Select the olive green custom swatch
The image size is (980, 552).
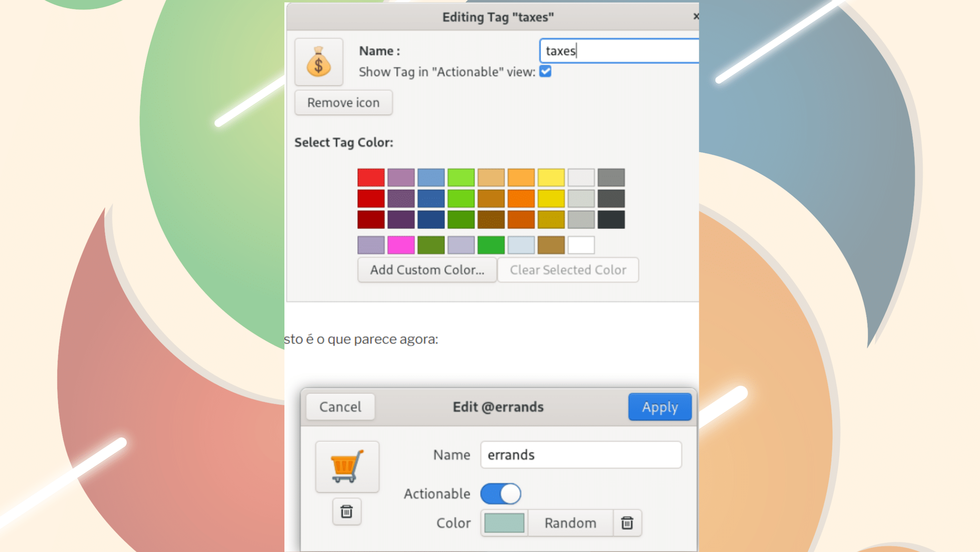click(431, 245)
